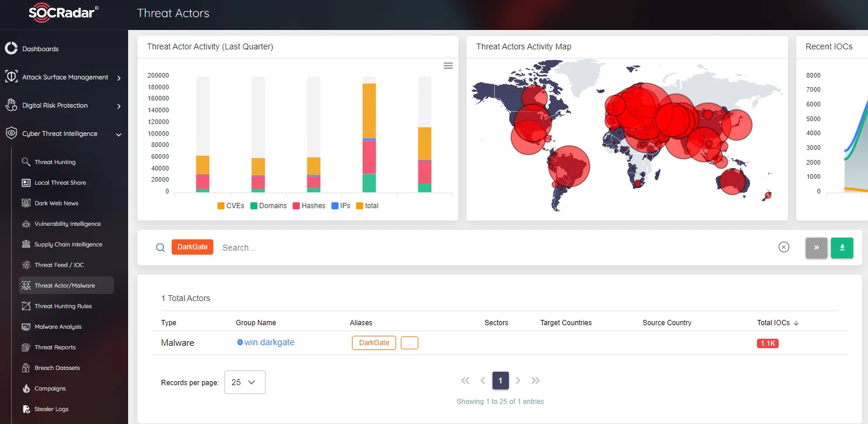
Task: Click the green download button
Action: [842, 248]
